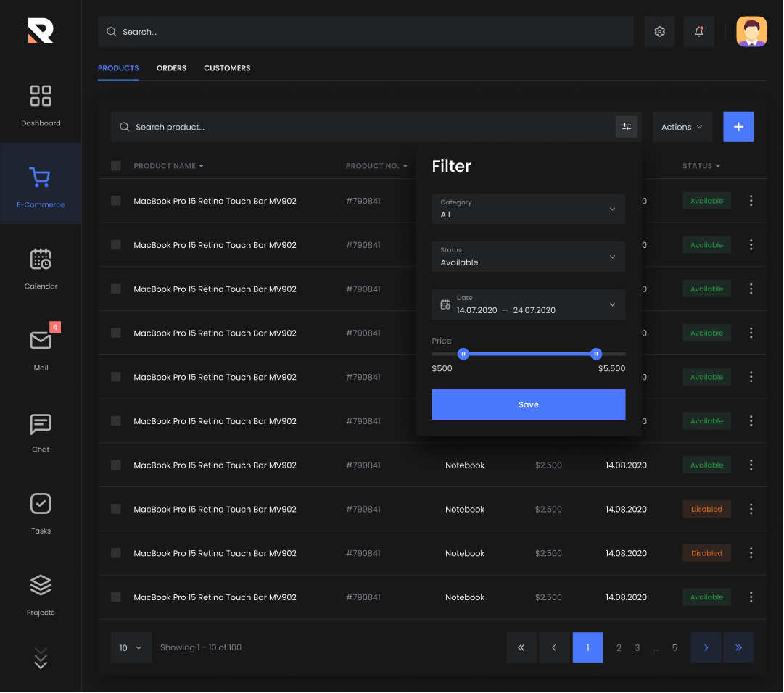Click the blue plus add product button
This screenshot has width=784, height=693.
tap(738, 127)
